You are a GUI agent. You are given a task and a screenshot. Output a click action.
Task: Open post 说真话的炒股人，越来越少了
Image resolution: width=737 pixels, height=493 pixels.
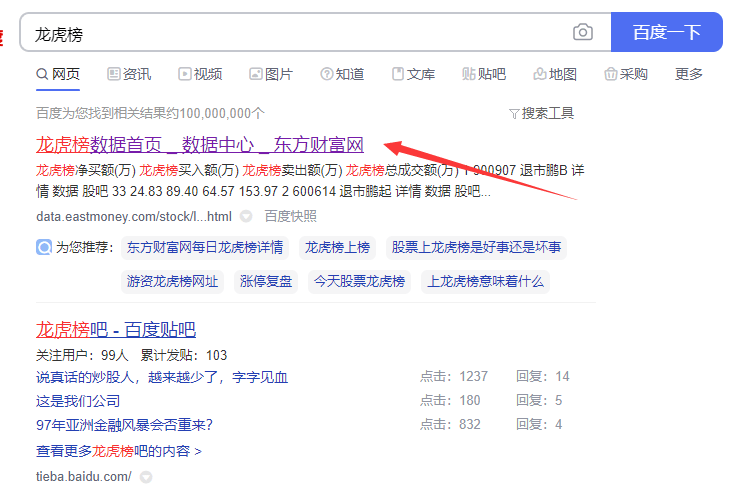coord(162,377)
